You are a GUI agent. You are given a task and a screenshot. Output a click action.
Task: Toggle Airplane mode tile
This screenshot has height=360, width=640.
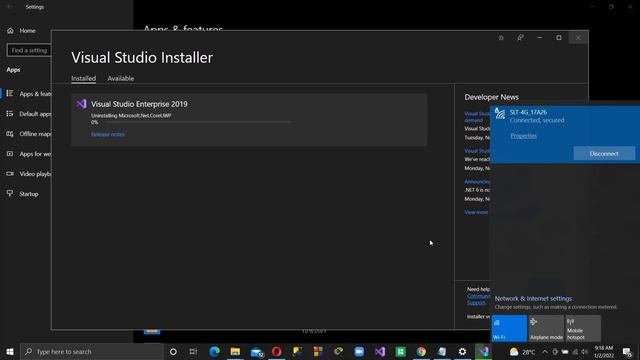coord(546,328)
